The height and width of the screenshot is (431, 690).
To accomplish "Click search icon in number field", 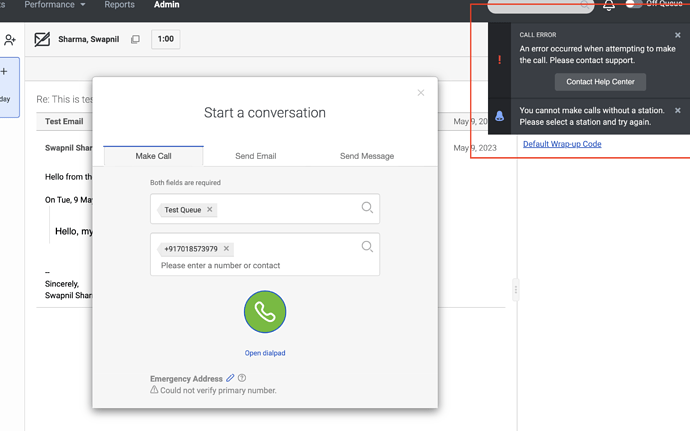I will pos(367,247).
